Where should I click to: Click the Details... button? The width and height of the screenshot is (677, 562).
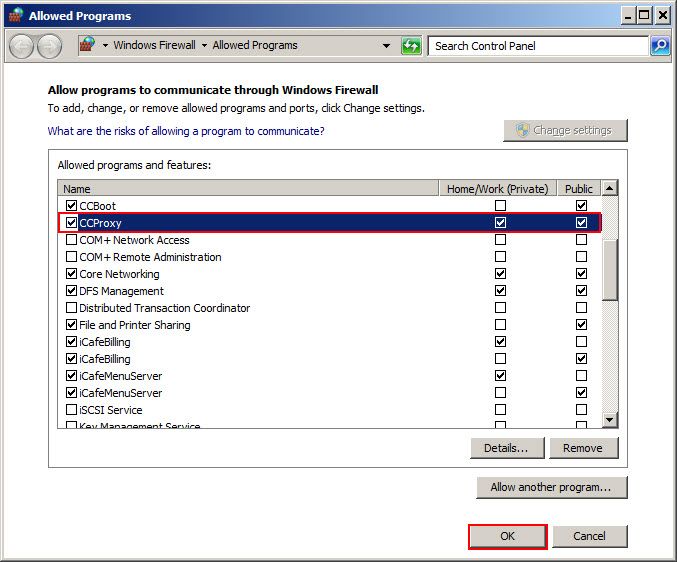coord(507,448)
